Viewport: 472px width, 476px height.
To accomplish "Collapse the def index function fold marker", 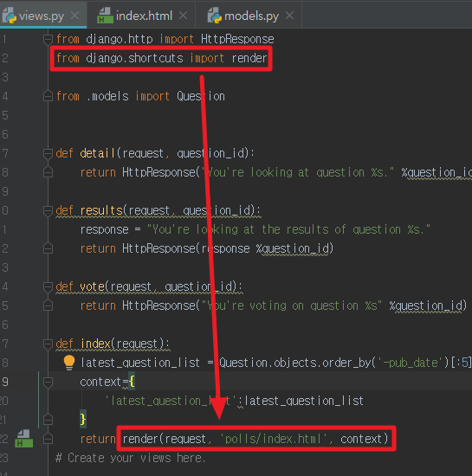I will [48, 344].
